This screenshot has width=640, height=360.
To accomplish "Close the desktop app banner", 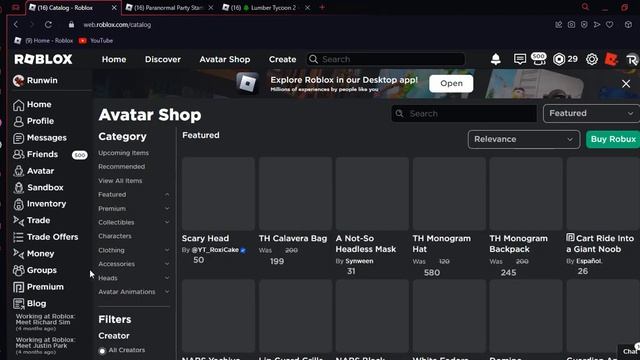I will 626,84.
